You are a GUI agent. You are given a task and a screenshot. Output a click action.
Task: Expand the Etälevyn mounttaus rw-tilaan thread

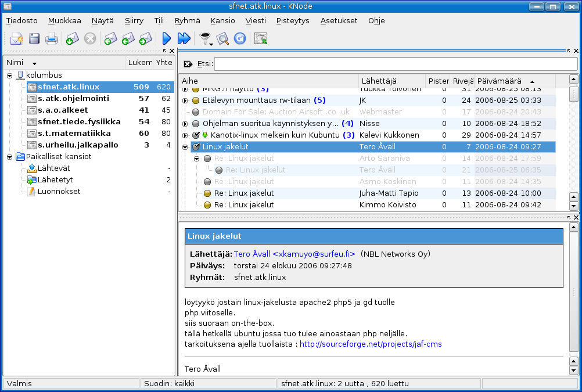[x=185, y=100]
